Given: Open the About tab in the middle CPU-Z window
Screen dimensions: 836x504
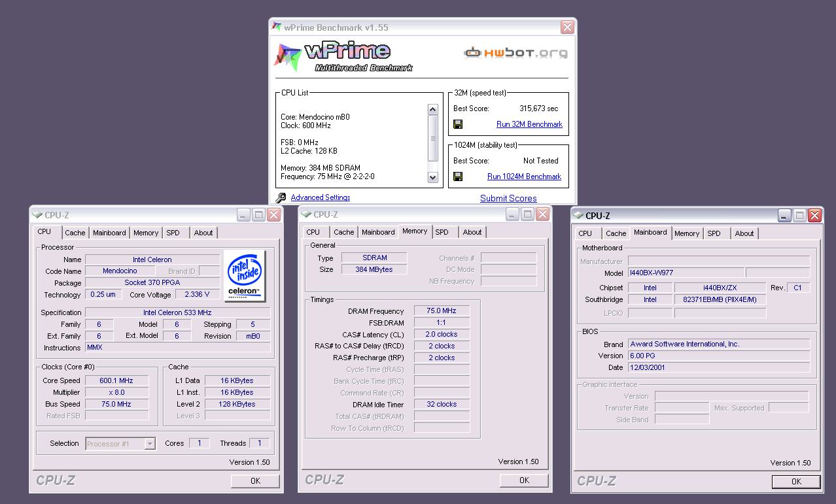Looking at the screenshot, I should (472, 232).
